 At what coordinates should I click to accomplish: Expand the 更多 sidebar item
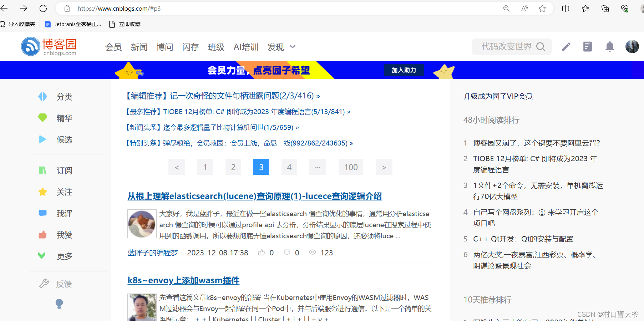tap(64, 256)
